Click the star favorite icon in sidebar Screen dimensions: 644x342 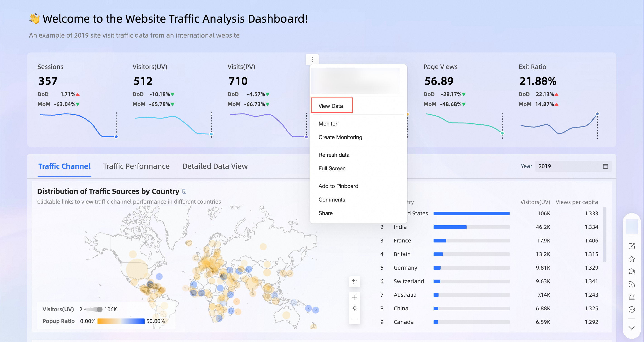pyautogui.click(x=632, y=259)
